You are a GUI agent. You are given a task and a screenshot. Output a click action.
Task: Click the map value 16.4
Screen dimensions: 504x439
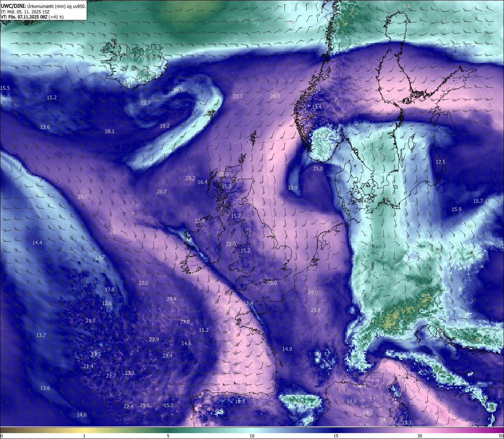coord(202,182)
